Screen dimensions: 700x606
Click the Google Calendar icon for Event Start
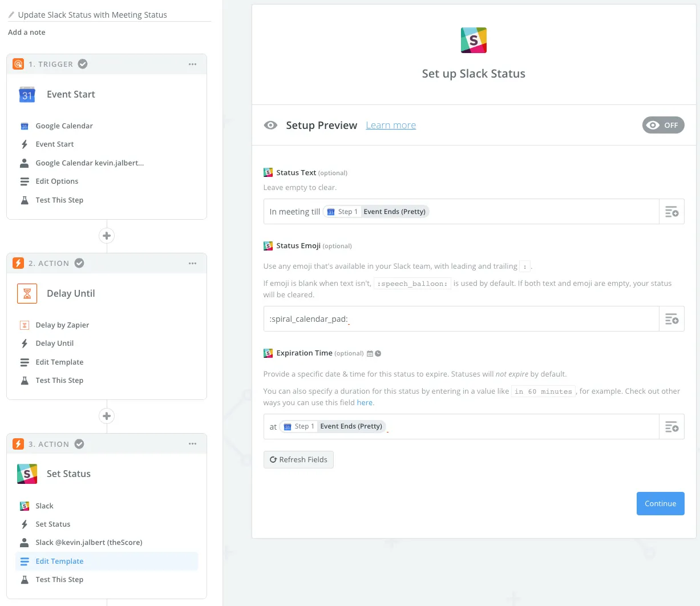tap(27, 95)
